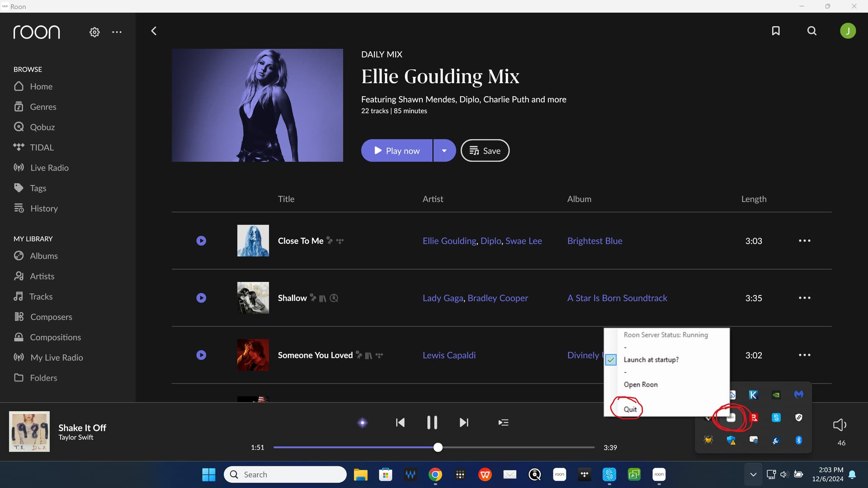Skip to next track
Image resolution: width=868 pixels, height=488 pixels.
(x=464, y=422)
